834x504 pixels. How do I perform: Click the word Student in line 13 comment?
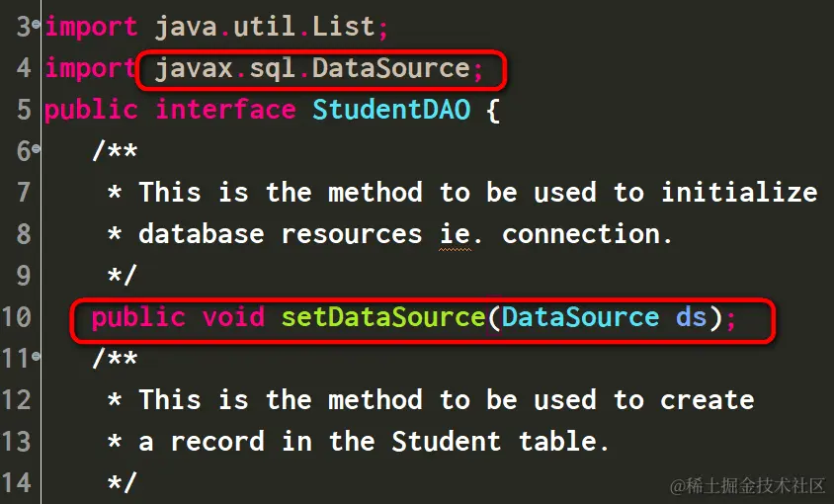pyautogui.click(x=447, y=441)
